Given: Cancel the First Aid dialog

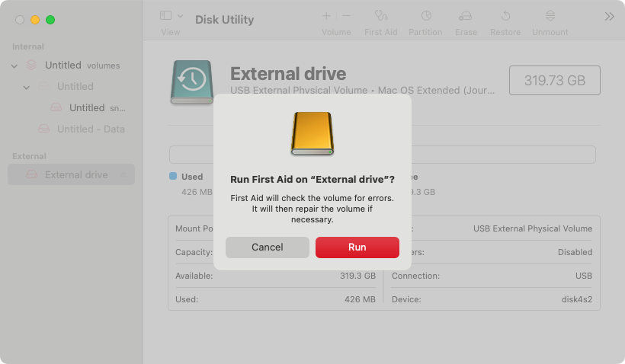Looking at the screenshot, I should point(267,247).
